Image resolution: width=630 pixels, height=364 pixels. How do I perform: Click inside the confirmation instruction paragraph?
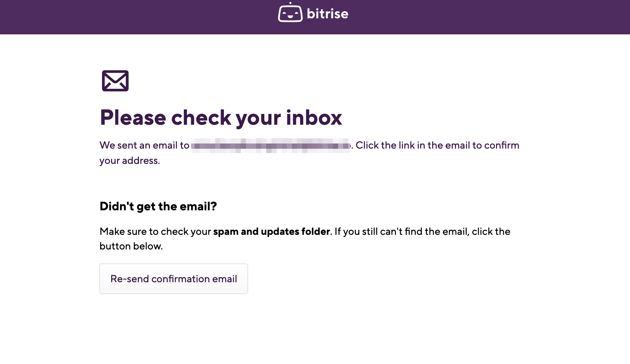click(287, 153)
